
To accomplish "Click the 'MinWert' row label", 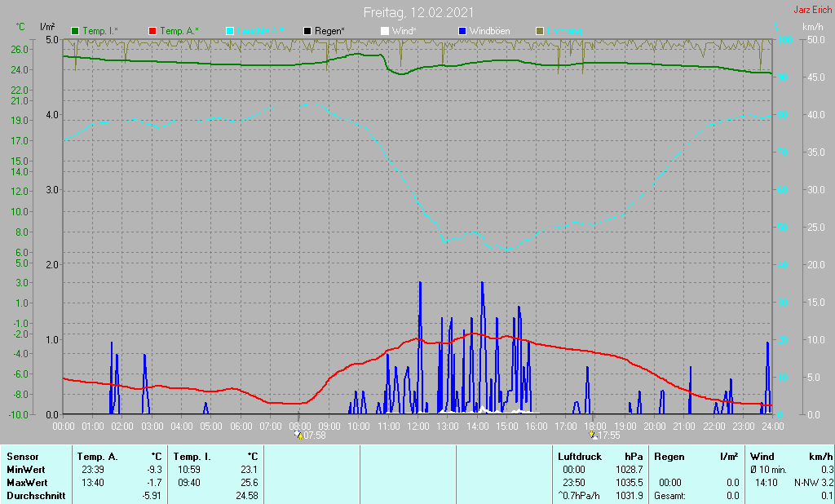I will coord(26,470).
